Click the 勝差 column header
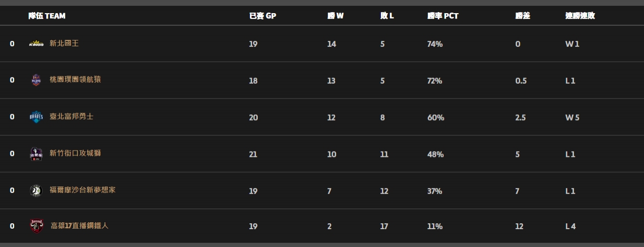 (522, 16)
